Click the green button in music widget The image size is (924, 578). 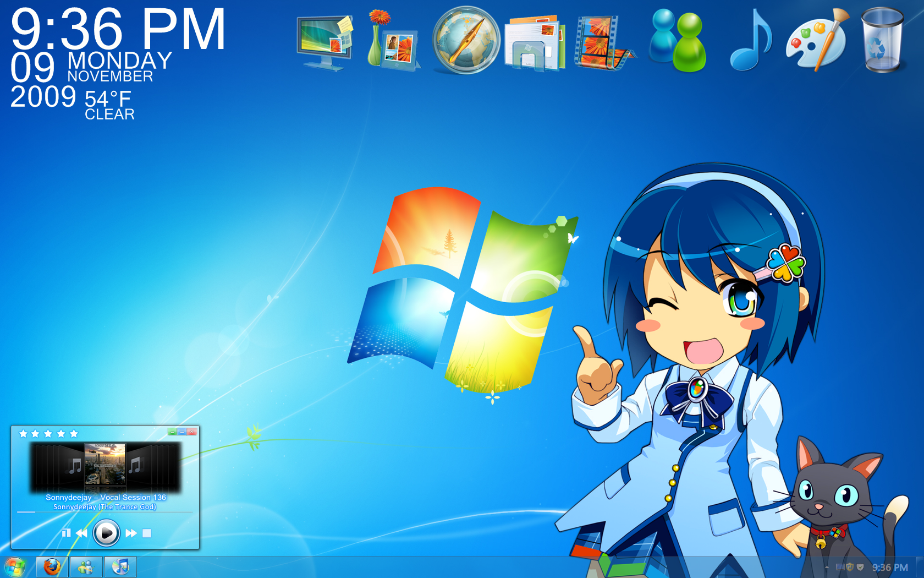pyautogui.click(x=172, y=432)
